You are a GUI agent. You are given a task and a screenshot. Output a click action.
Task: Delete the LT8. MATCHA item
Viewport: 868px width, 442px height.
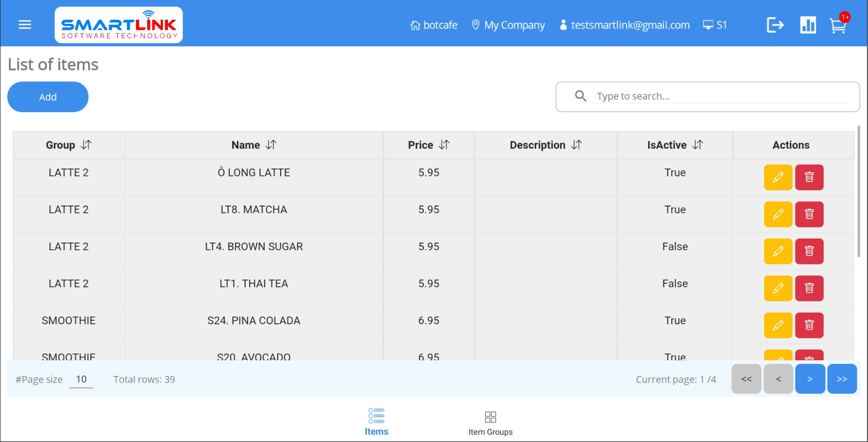(809, 215)
